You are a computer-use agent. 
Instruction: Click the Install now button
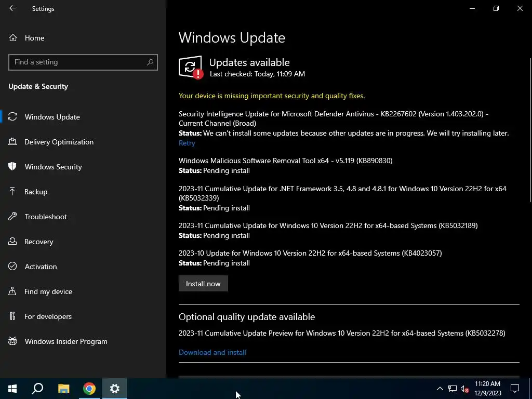tap(203, 284)
